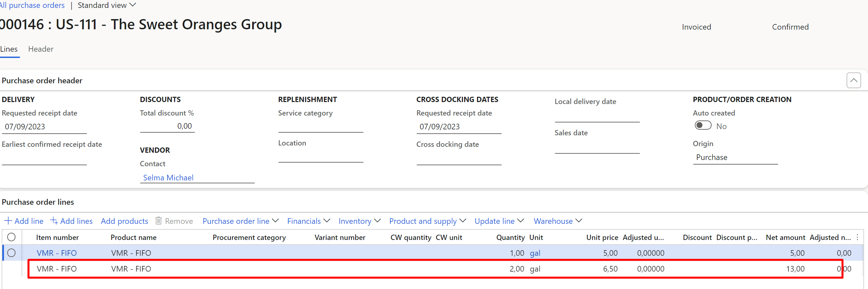This screenshot has width=868, height=289.
Task: Click unit price 5,00 in first row
Action: (610, 253)
